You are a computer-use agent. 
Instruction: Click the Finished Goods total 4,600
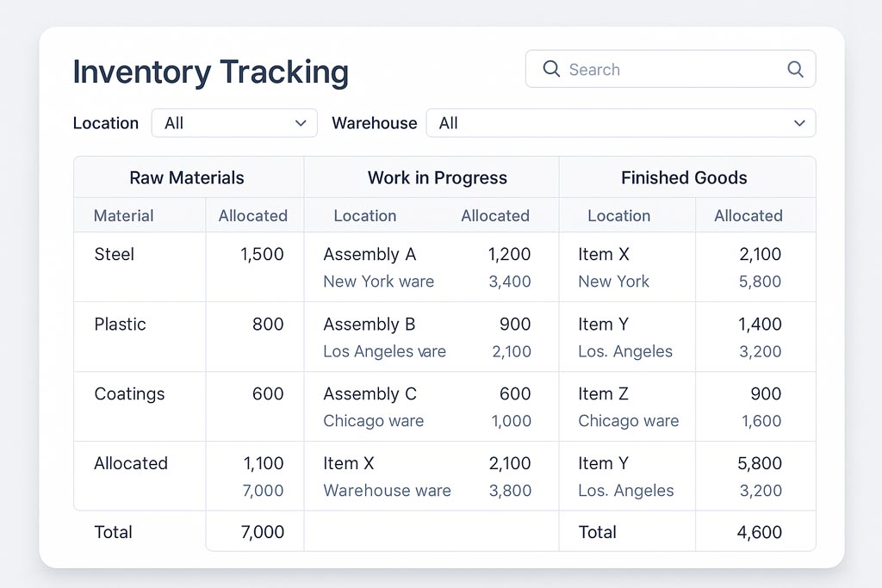(x=760, y=532)
